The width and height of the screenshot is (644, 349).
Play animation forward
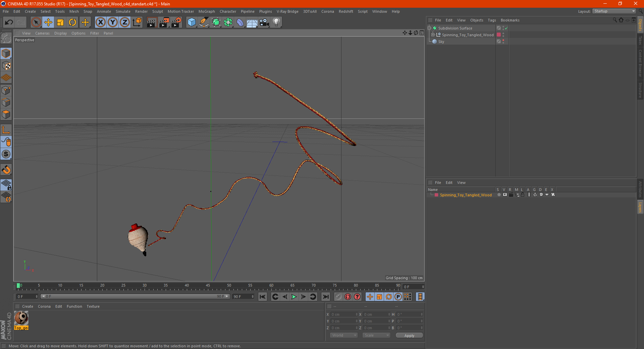click(294, 297)
